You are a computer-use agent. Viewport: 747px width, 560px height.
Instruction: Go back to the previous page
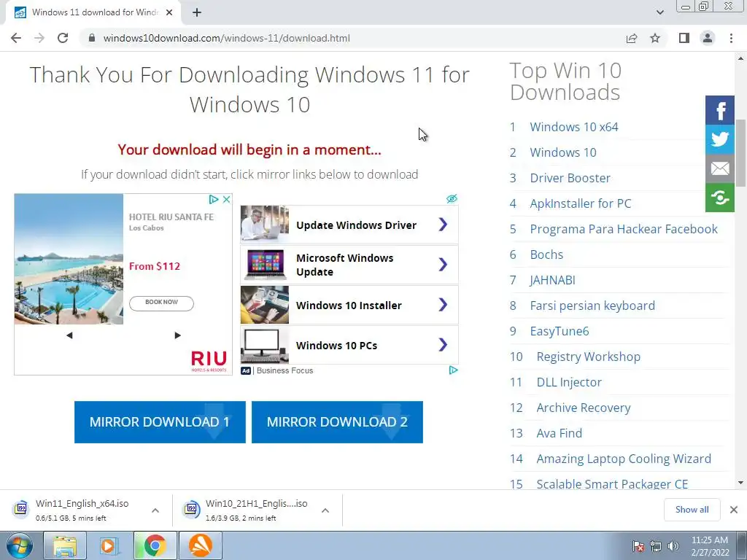pyautogui.click(x=16, y=38)
